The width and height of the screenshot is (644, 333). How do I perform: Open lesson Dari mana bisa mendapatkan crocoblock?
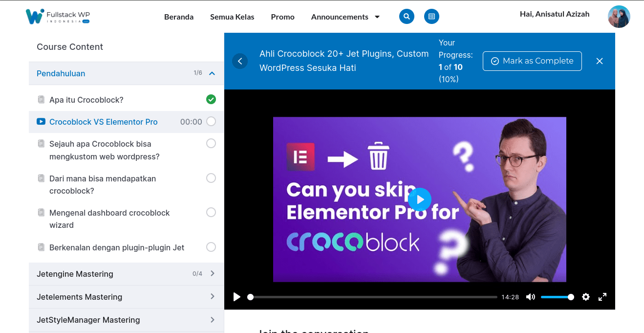point(103,184)
